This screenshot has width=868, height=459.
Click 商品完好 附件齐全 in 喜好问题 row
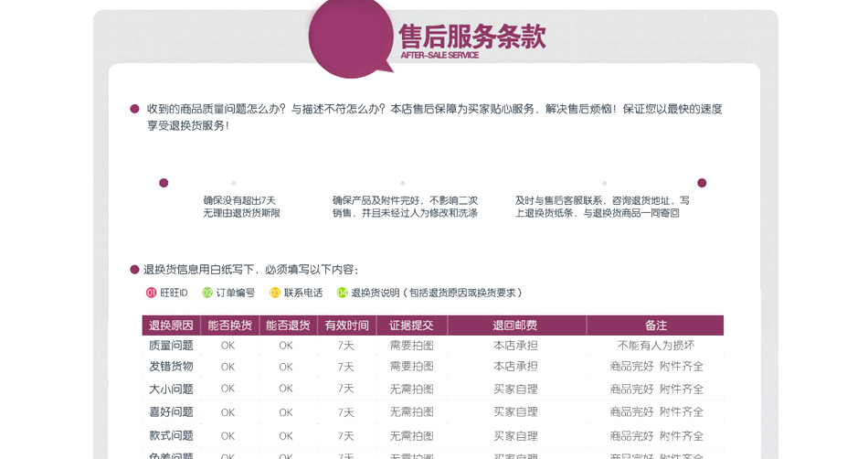657,412
